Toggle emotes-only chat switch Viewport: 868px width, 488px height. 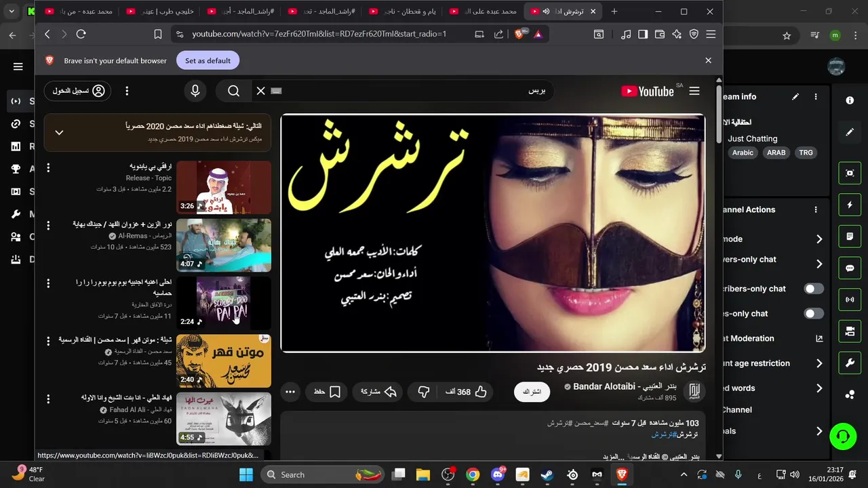[x=814, y=314]
